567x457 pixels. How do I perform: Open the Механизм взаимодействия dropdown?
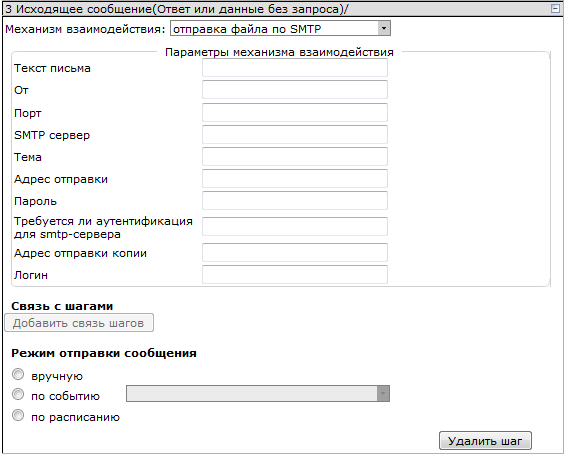click(280, 29)
